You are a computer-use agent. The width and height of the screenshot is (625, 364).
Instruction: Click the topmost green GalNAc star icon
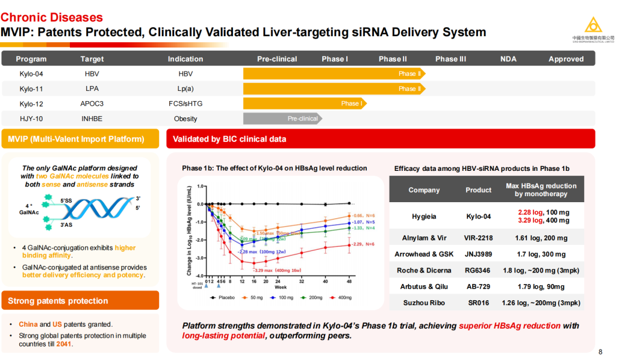tap(48, 199)
